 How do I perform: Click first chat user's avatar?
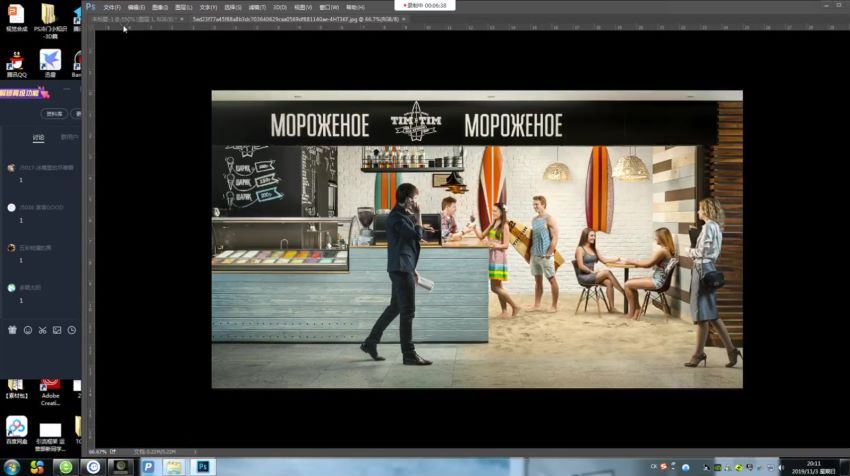pos(11,168)
